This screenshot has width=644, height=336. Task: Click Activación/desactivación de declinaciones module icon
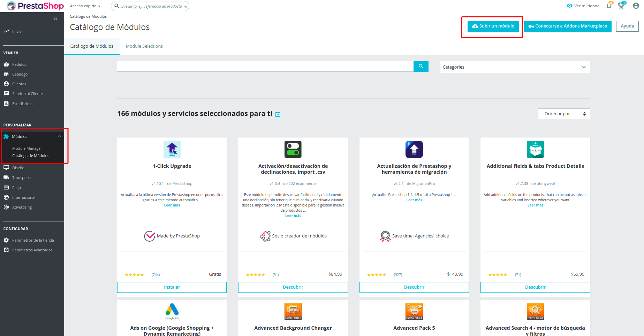point(293,149)
